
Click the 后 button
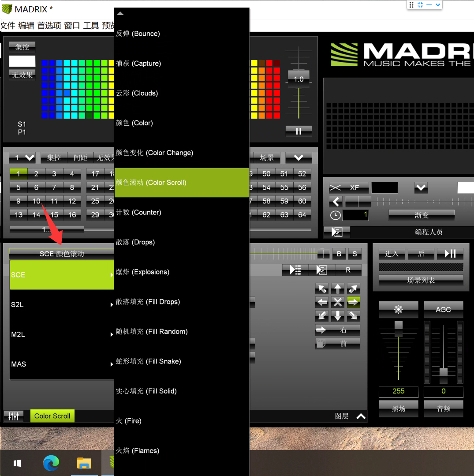pos(421,254)
